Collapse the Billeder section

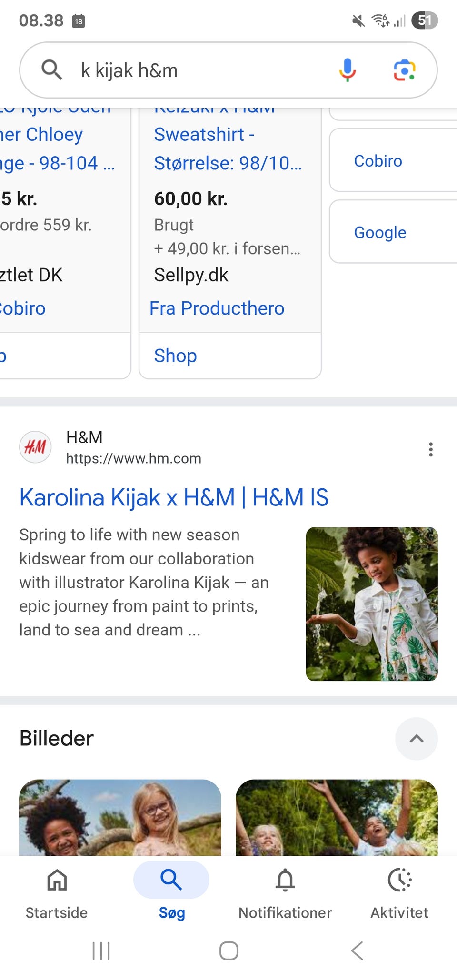pos(416,738)
